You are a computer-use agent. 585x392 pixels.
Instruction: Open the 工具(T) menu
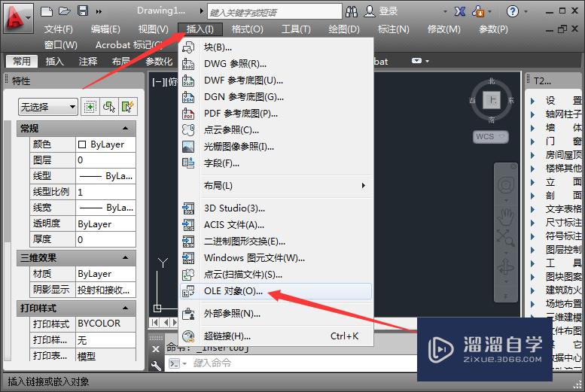click(296, 29)
